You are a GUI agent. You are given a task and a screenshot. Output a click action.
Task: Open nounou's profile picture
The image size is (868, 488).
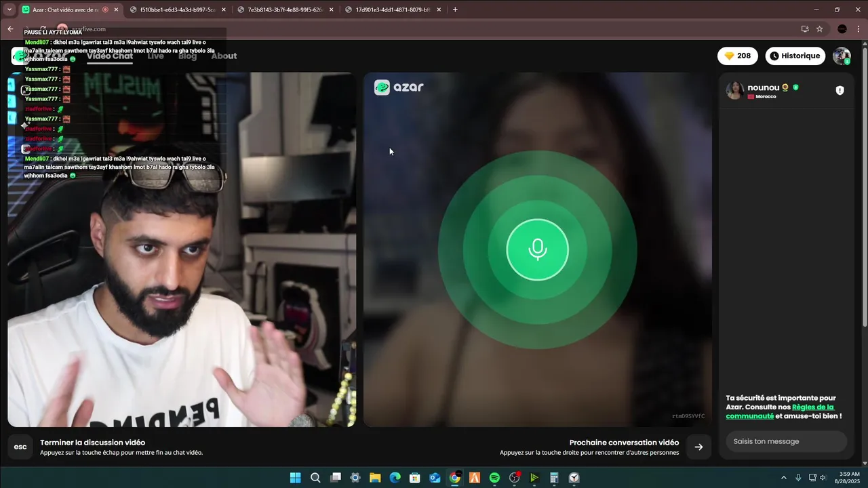(735, 91)
